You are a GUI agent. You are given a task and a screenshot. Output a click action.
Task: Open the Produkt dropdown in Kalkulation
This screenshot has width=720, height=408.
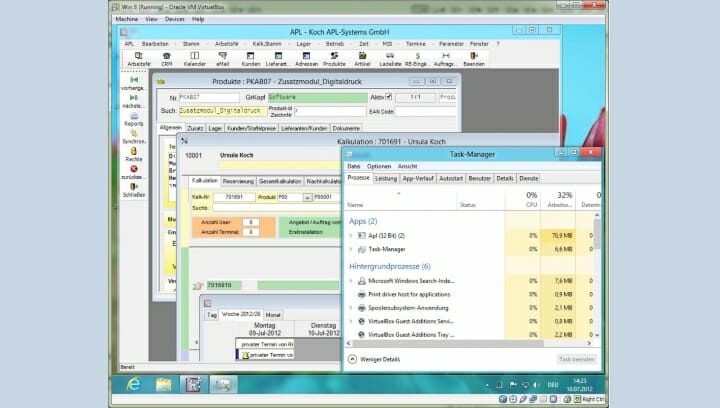tap(307, 197)
